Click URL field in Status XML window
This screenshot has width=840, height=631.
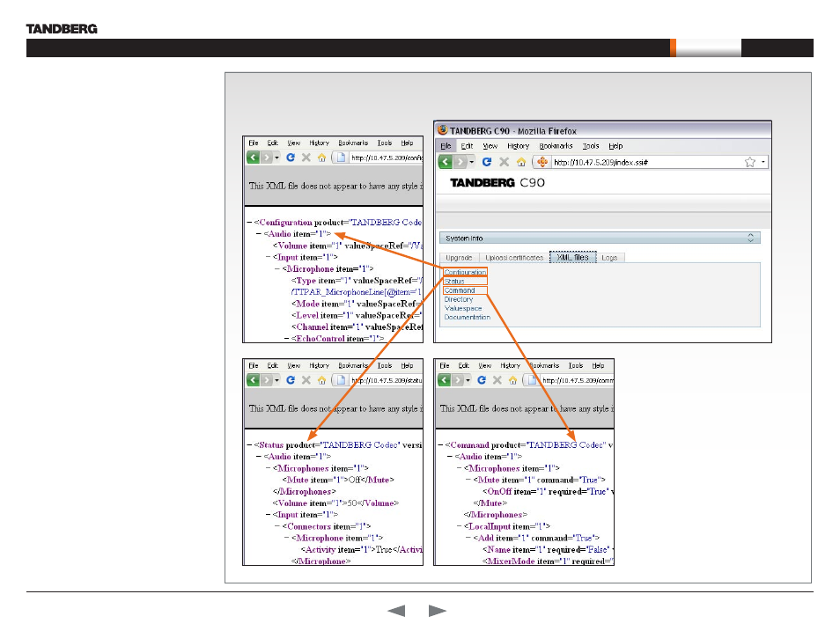point(385,380)
